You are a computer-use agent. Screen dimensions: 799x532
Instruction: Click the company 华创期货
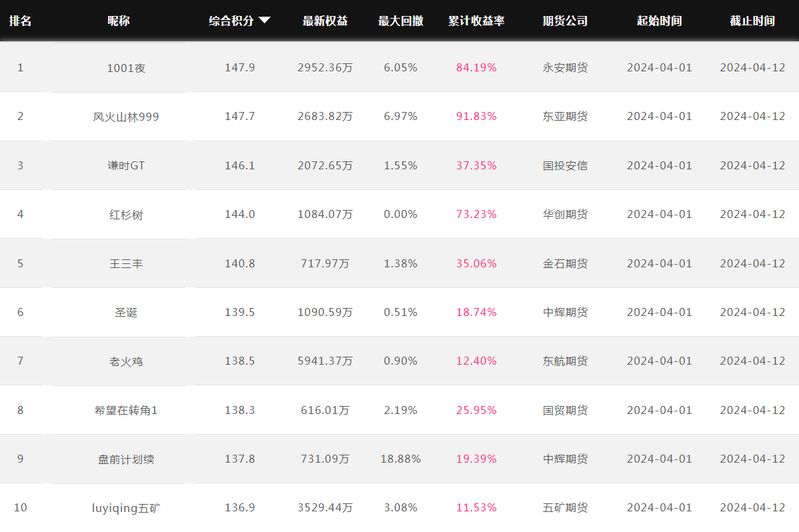pos(565,214)
